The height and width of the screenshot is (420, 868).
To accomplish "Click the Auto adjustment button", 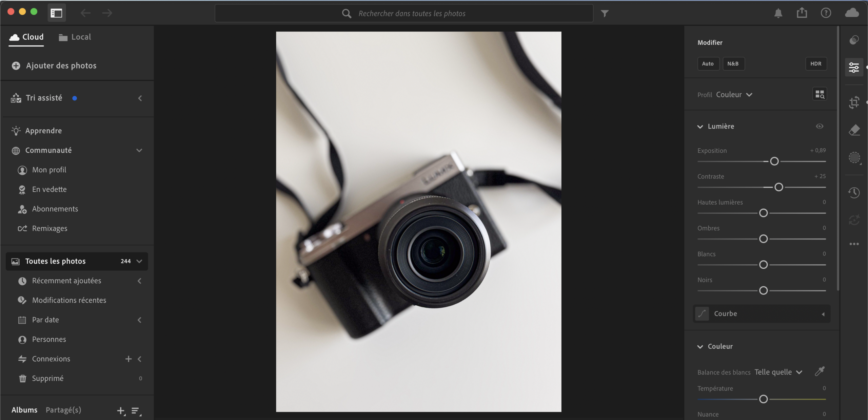I will 708,63.
